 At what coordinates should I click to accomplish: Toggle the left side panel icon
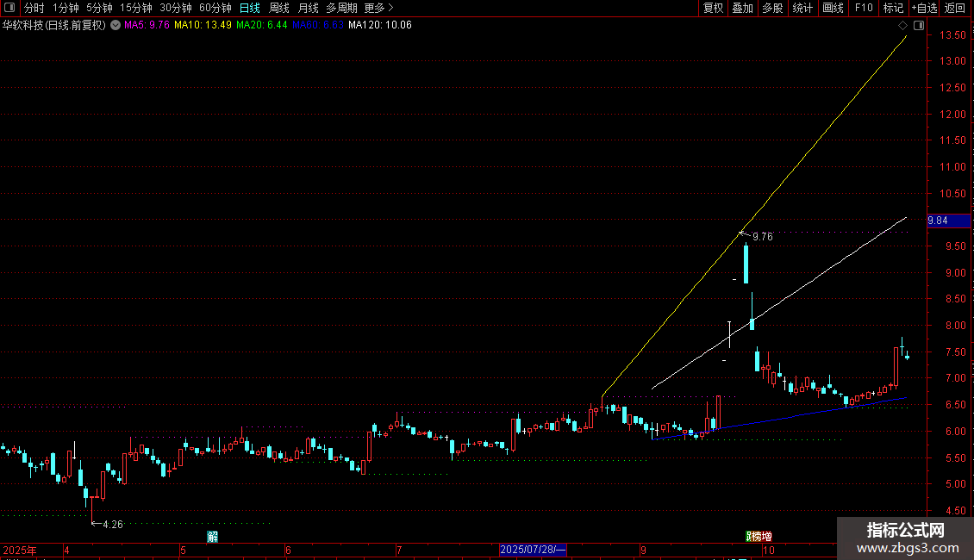tap(9, 8)
